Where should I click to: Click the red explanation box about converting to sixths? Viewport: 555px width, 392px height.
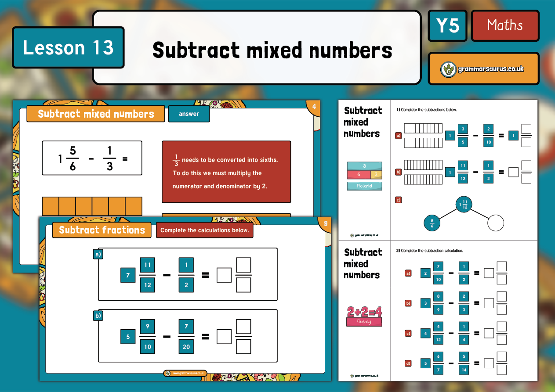226,172
